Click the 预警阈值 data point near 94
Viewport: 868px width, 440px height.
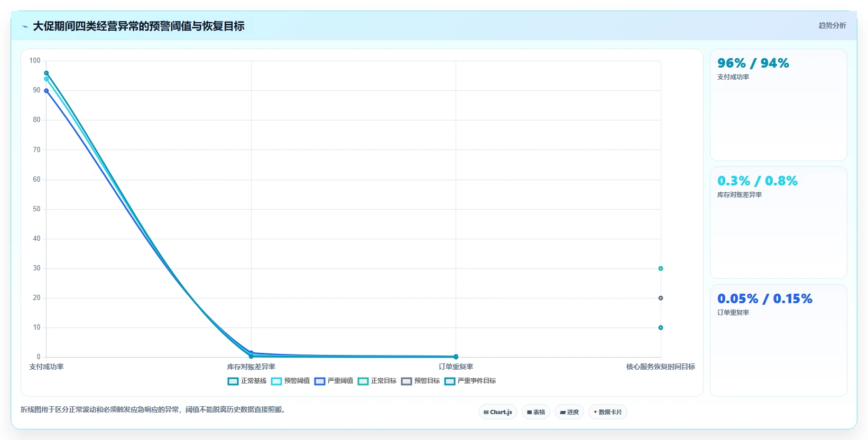[x=47, y=79]
